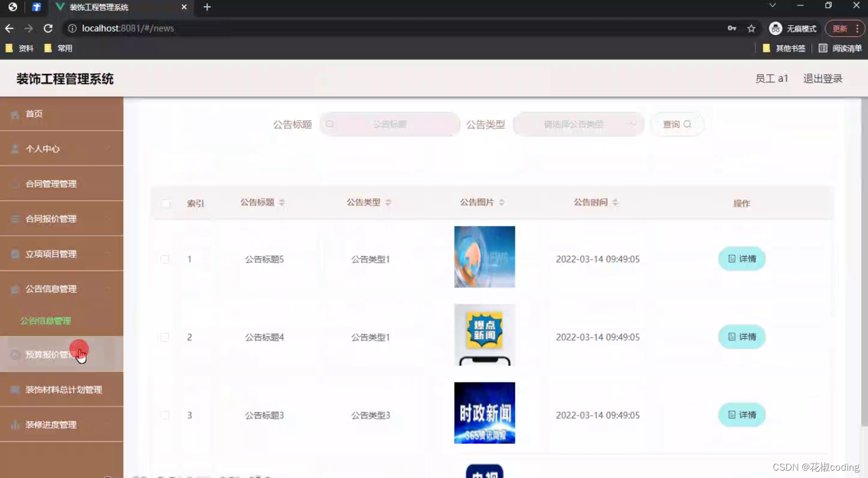The height and width of the screenshot is (478, 868).
Task: Click the person icon next to 个人中心
Action: pos(15,149)
